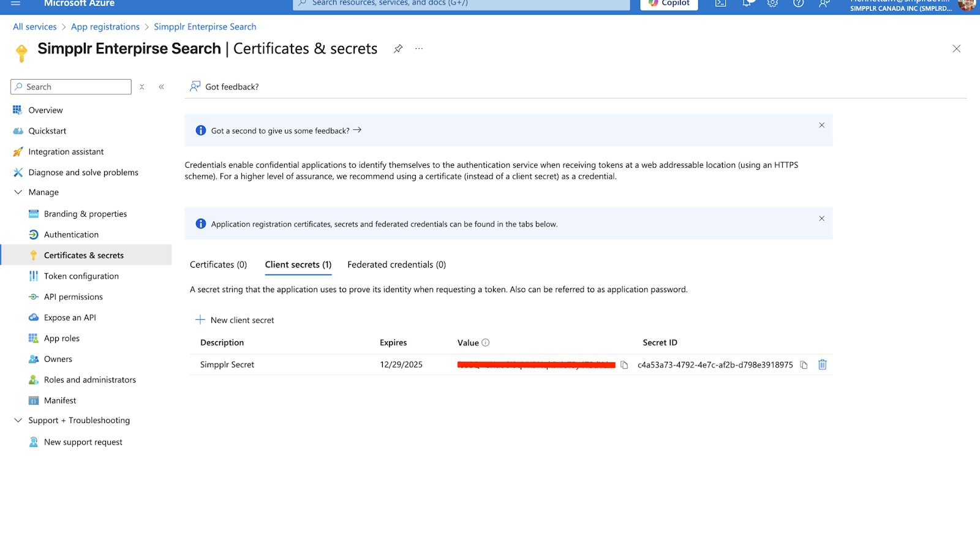
Task: Dismiss the feedback banner
Action: pos(821,126)
